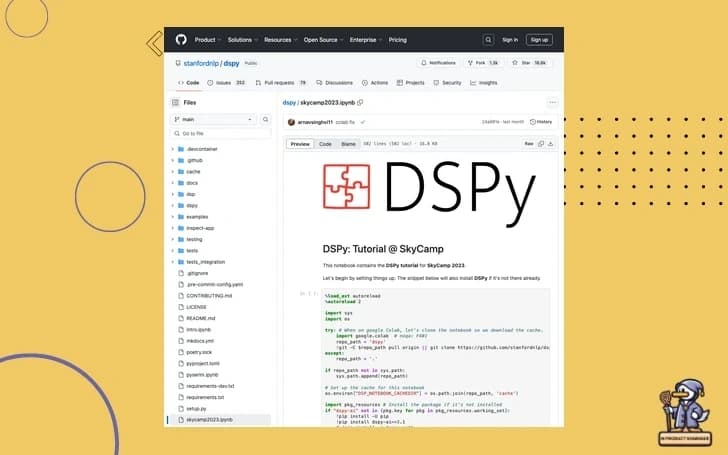Viewport: 728px width, 455px height.
Task: Switch file view to Blame
Action: (348, 144)
